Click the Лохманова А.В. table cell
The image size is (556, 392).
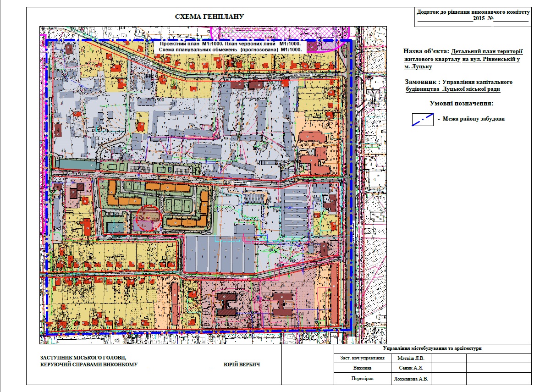coord(410,379)
